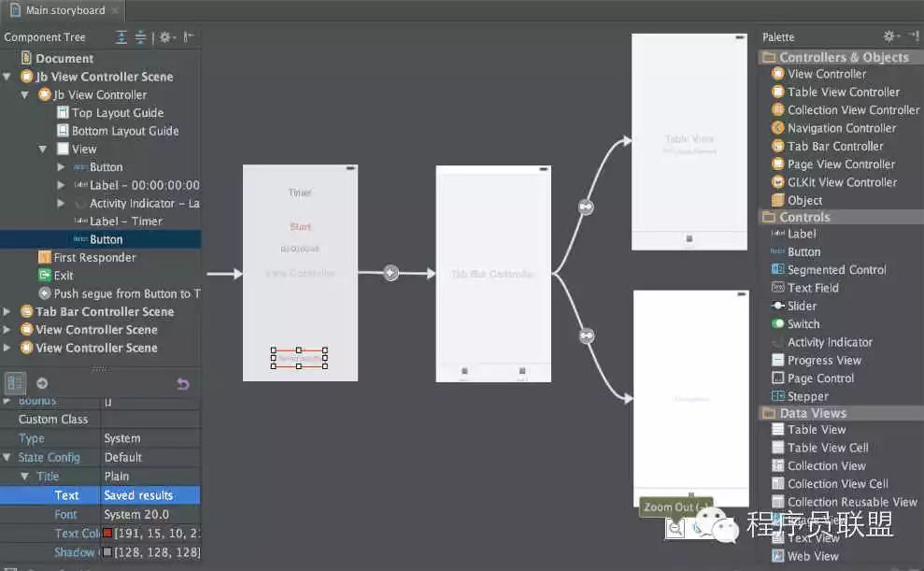
Task: Click the restore default value arrow in properties
Action: click(x=183, y=383)
